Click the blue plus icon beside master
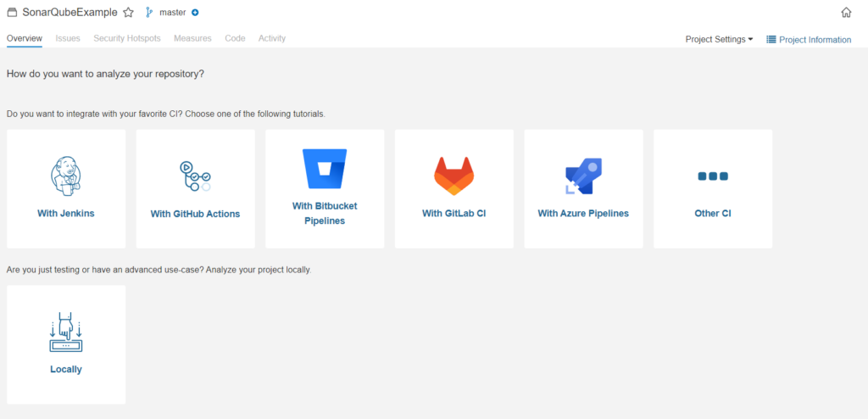Image resolution: width=868 pixels, height=419 pixels. [195, 12]
